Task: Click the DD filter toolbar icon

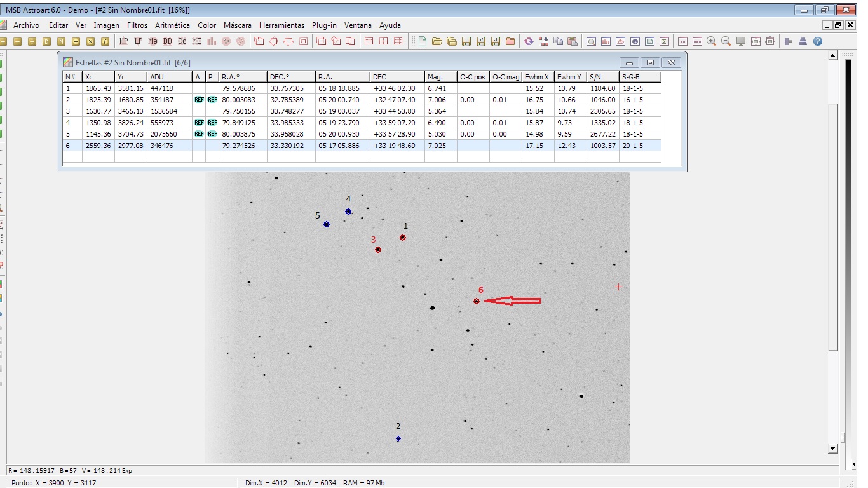Action: (x=167, y=41)
